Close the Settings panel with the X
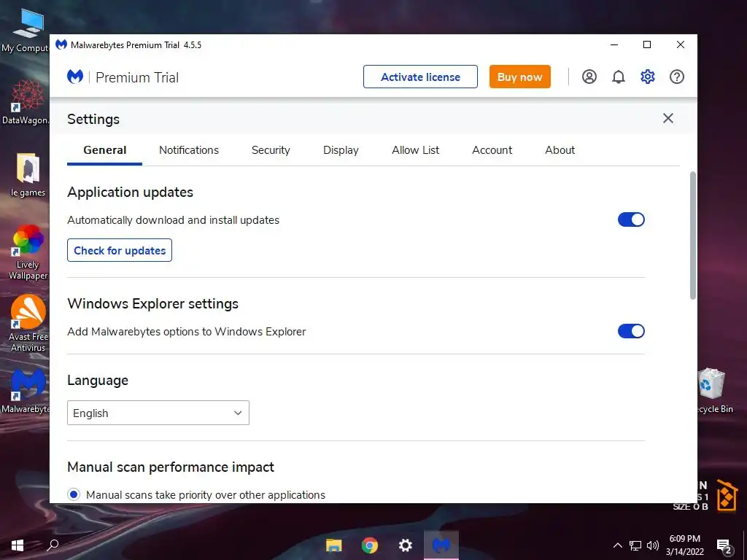Image resolution: width=747 pixels, height=560 pixels. (x=668, y=118)
